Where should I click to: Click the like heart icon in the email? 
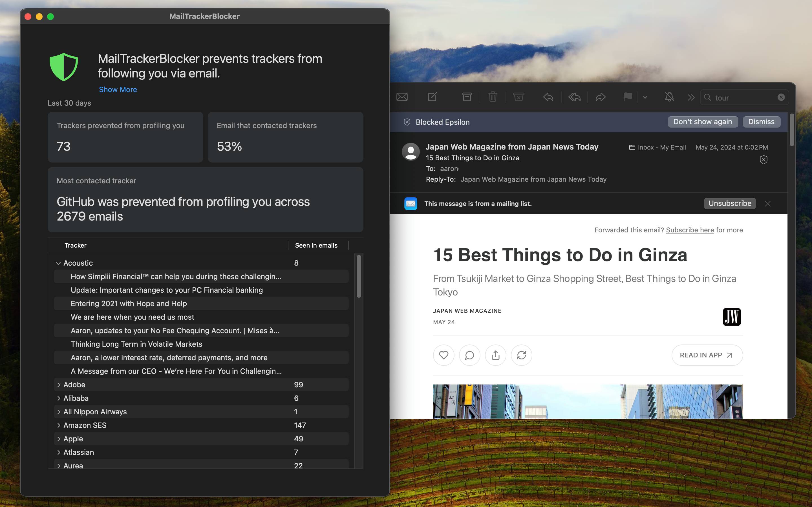point(443,355)
